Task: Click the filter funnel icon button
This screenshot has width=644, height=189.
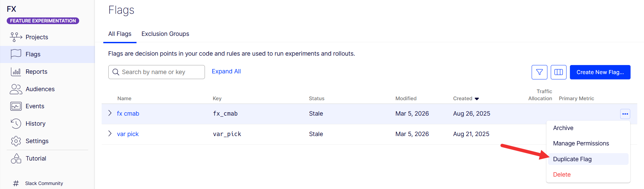Action: click(x=539, y=72)
